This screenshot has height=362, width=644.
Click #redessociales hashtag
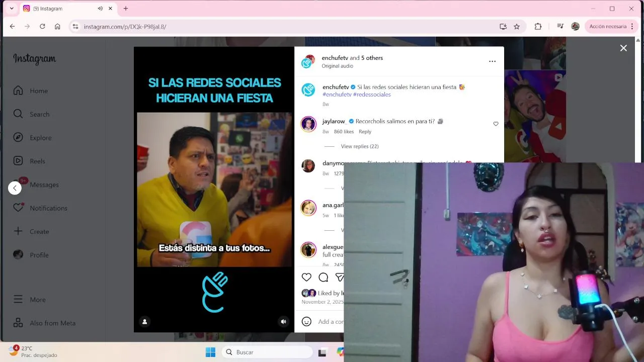(372, 95)
